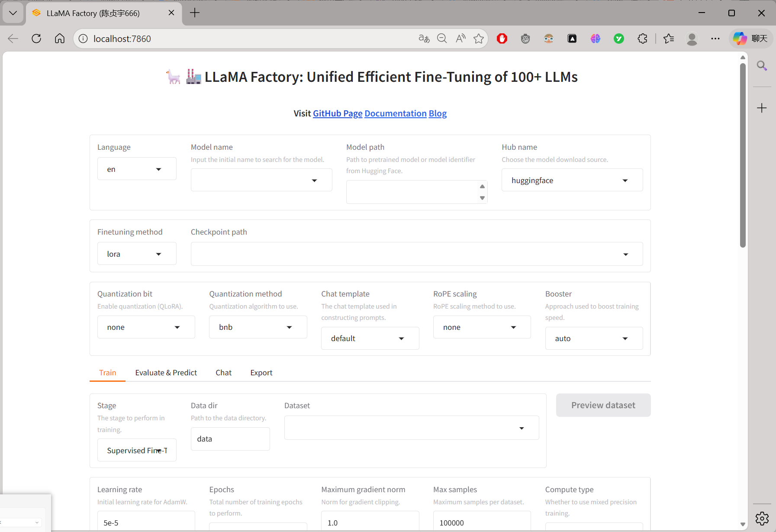776x532 pixels.
Task: Click the Maximum gradient norm field
Action: click(x=370, y=522)
